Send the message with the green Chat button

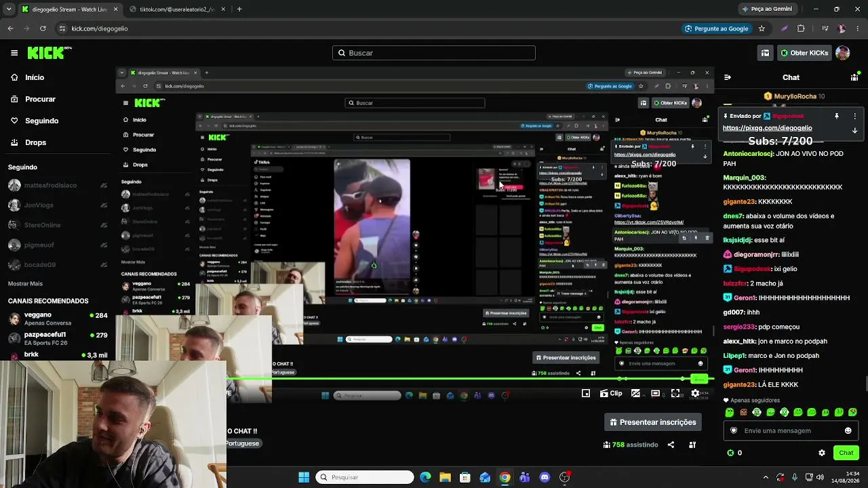click(x=846, y=453)
